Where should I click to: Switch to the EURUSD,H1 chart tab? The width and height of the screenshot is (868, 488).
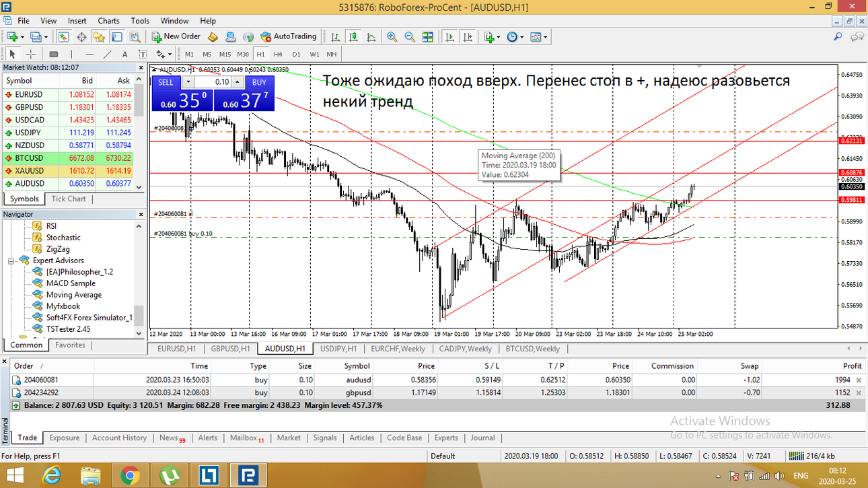176,349
